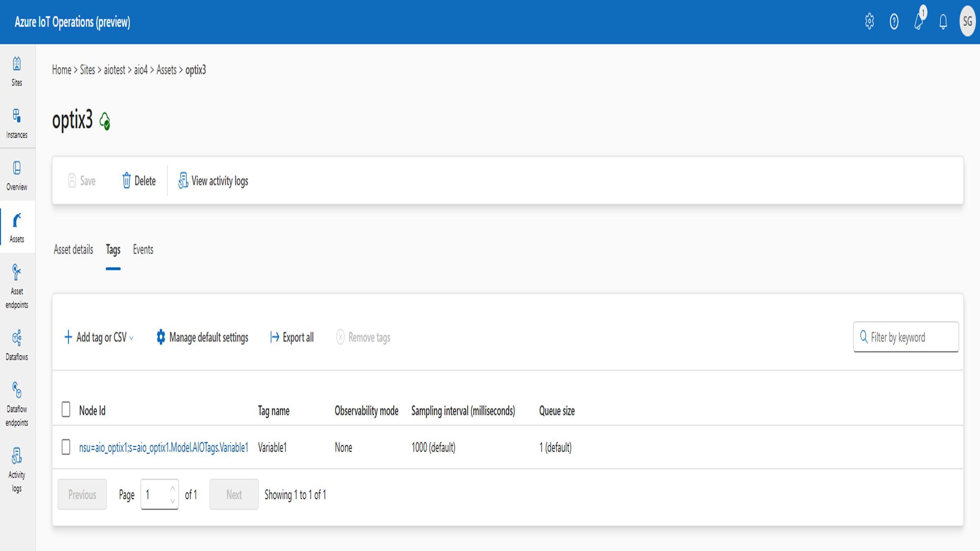Switch to the Asset details tab

pyautogui.click(x=73, y=249)
